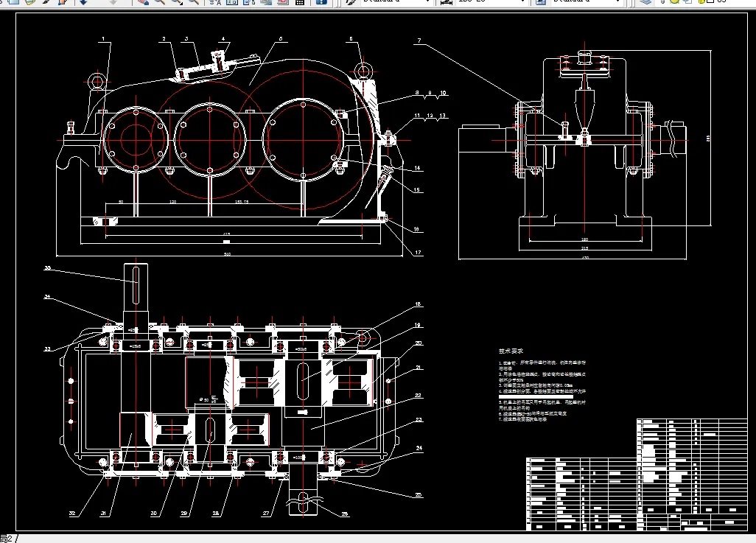
Task: Select part callout number 24
Action: (x=419, y=448)
